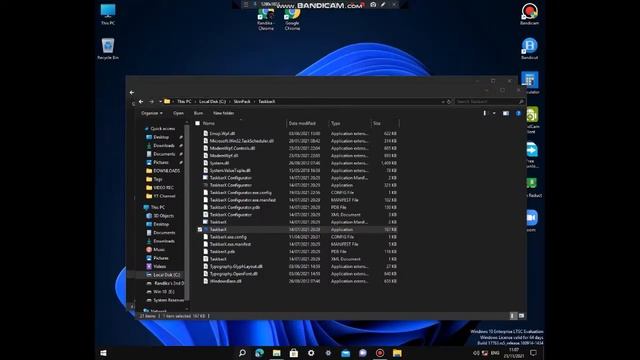Viewport: 640px width, 360px height.
Task: Select TaskbarX Configurator of type Application
Action: [231, 185]
